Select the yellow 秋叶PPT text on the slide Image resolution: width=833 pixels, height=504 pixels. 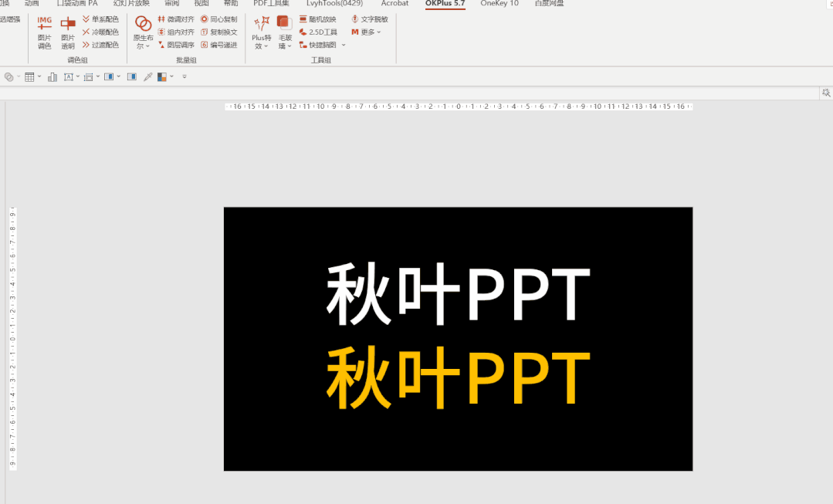tap(458, 377)
